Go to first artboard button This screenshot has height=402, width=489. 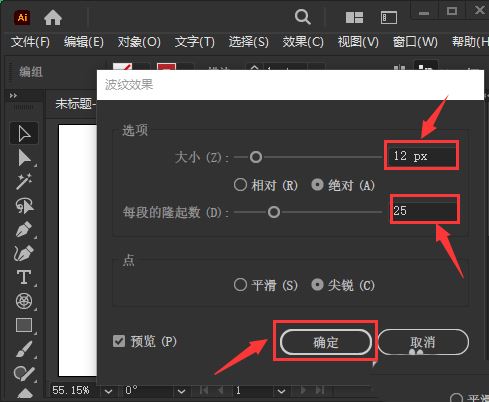(204, 390)
